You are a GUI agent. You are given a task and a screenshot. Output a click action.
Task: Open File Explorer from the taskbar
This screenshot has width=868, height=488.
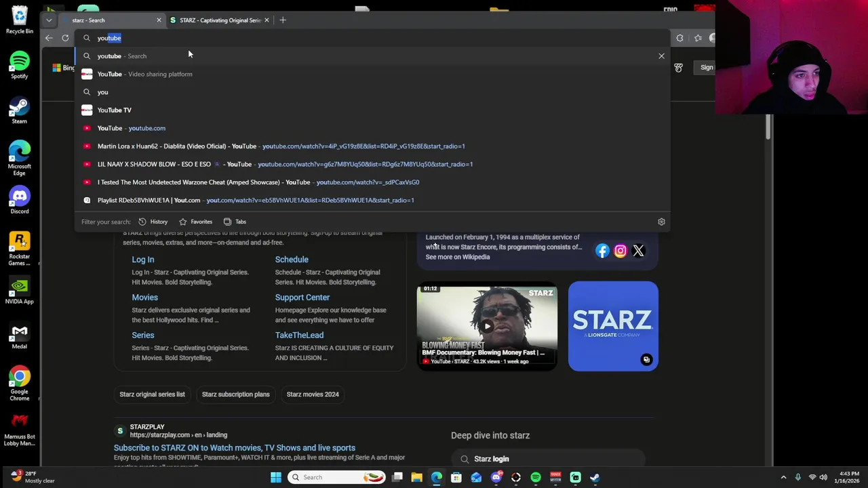coord(417,477)
